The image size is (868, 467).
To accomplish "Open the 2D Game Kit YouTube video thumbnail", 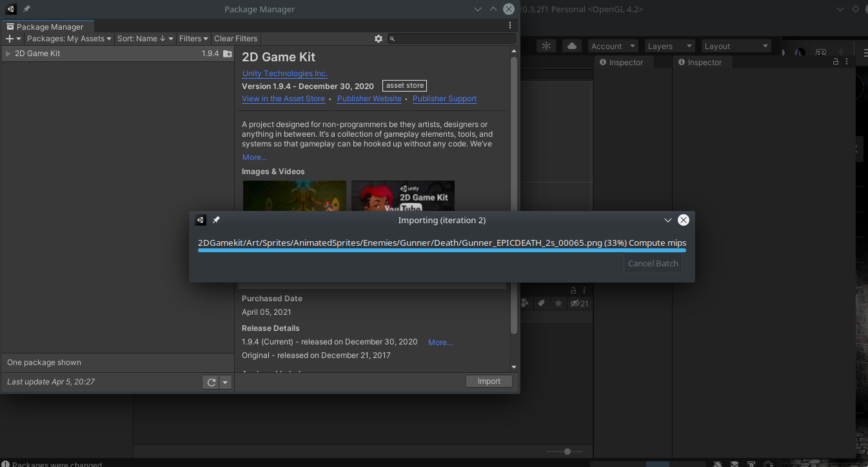I will (x=402, y=196).
